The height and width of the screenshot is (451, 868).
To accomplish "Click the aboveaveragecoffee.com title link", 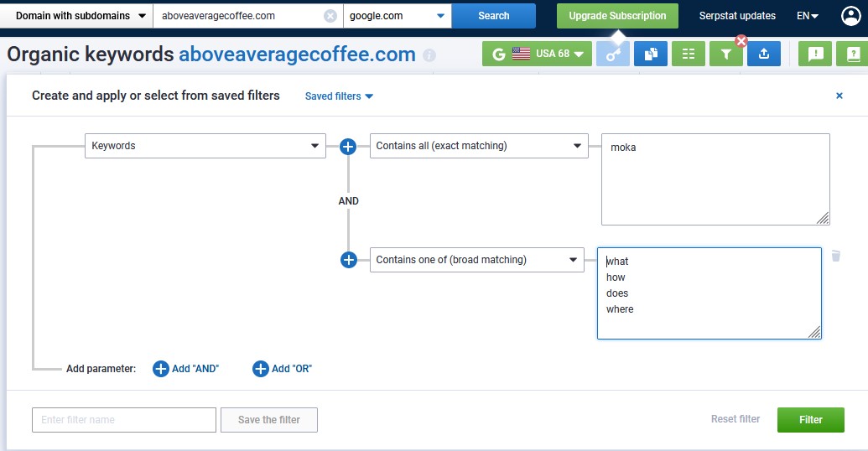I will point(297,54).
